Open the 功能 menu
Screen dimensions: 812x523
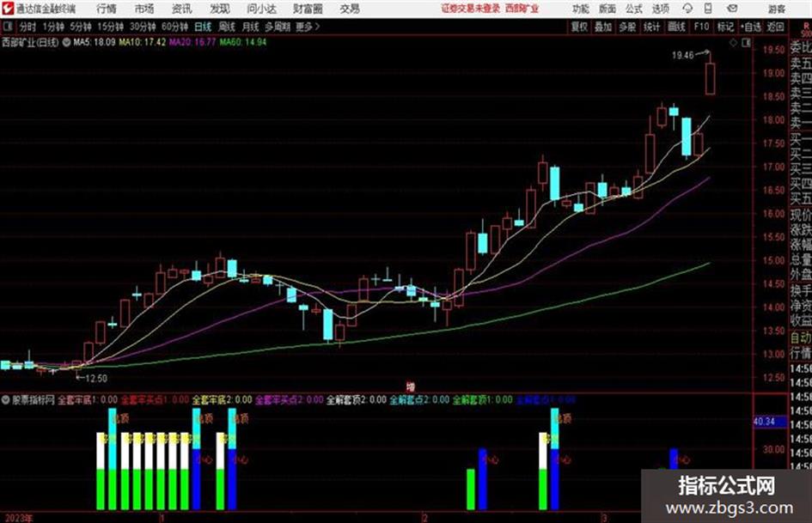point(580,9)
